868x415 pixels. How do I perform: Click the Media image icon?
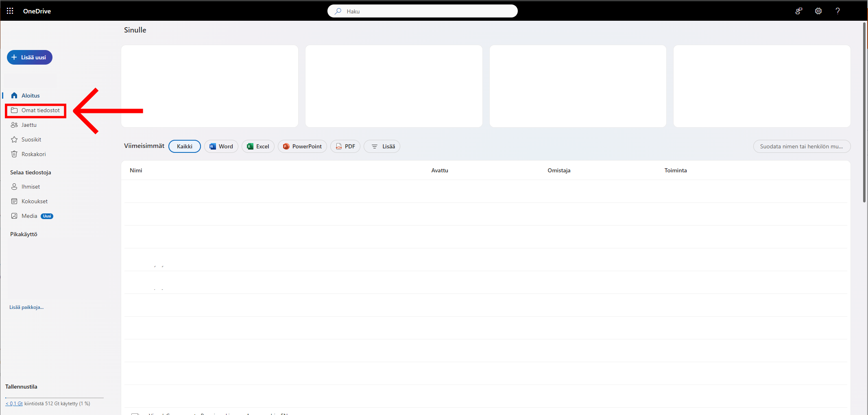pos(14,216)
